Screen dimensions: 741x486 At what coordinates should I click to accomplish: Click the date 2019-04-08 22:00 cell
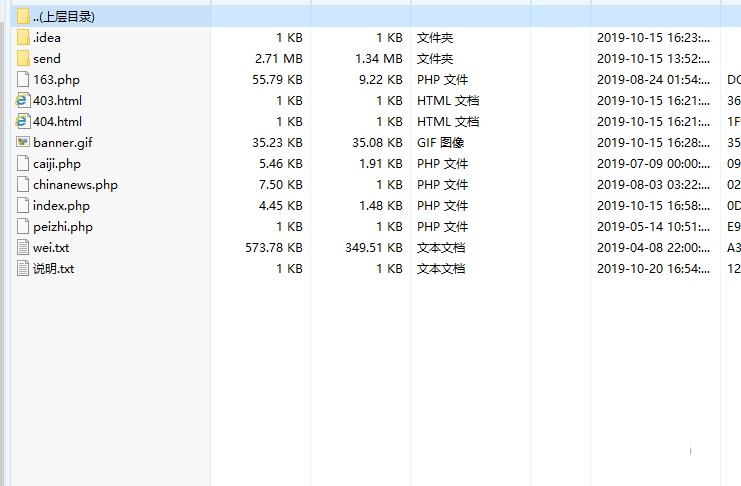coord(653,248)
